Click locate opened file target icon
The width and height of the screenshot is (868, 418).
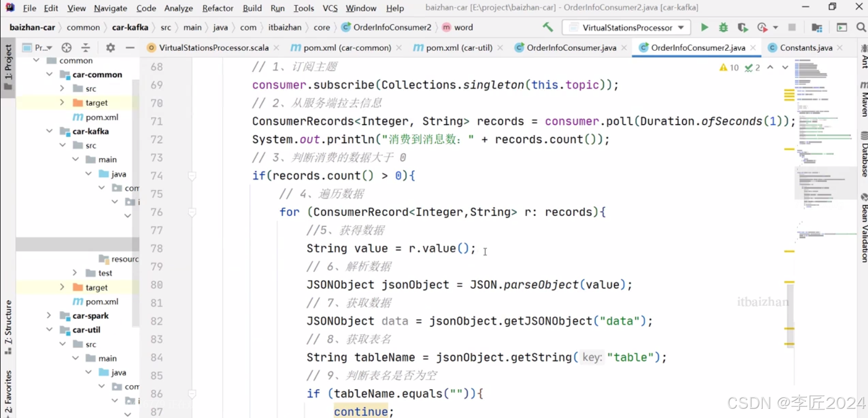pos(66,48)
